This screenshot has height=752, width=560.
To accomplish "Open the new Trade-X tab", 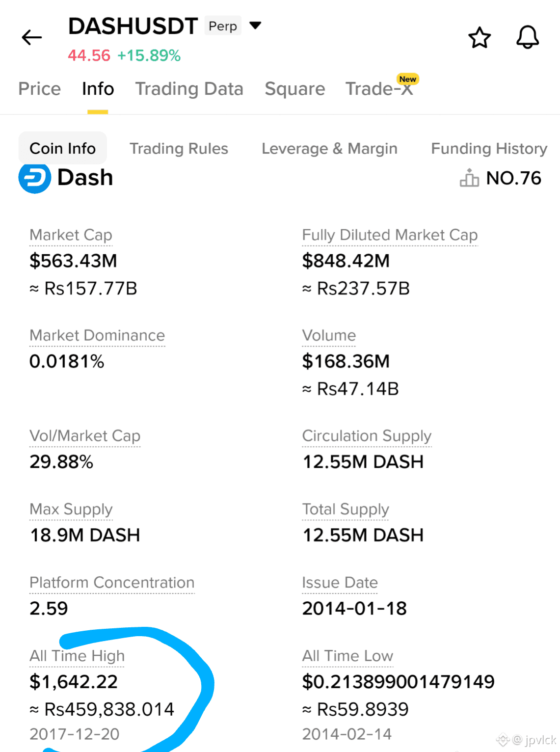I will [x=379, y=89].
